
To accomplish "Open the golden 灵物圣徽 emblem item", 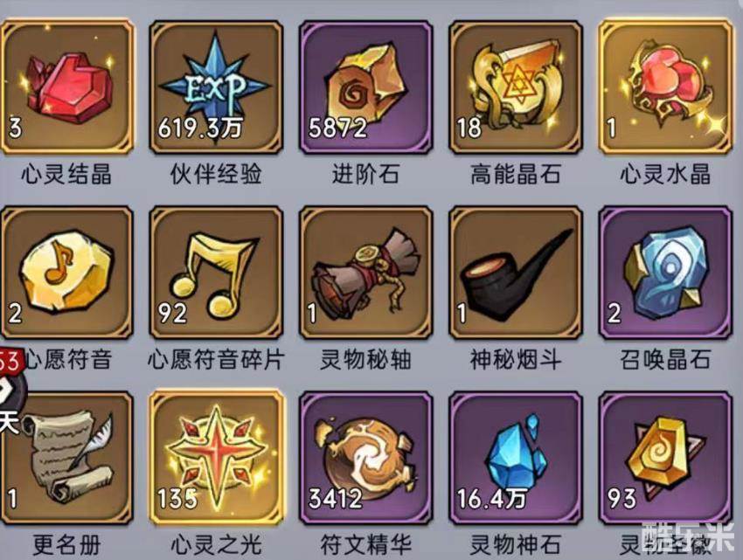I will (666, 458).
